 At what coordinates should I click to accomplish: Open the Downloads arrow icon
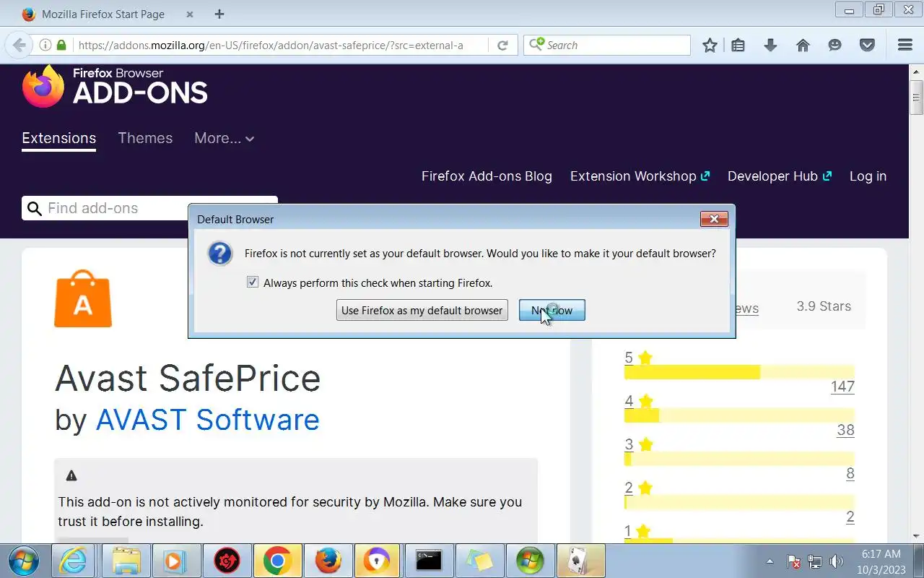click(x=770, y=45)
